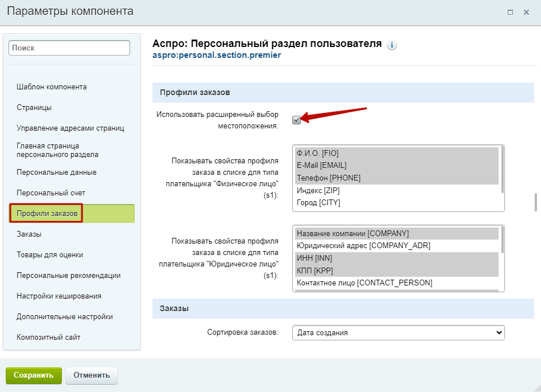Open Профили заказов sidebar item
This screenshot has height=392, width=541.
pyautogui.click(x=47, y=214)
